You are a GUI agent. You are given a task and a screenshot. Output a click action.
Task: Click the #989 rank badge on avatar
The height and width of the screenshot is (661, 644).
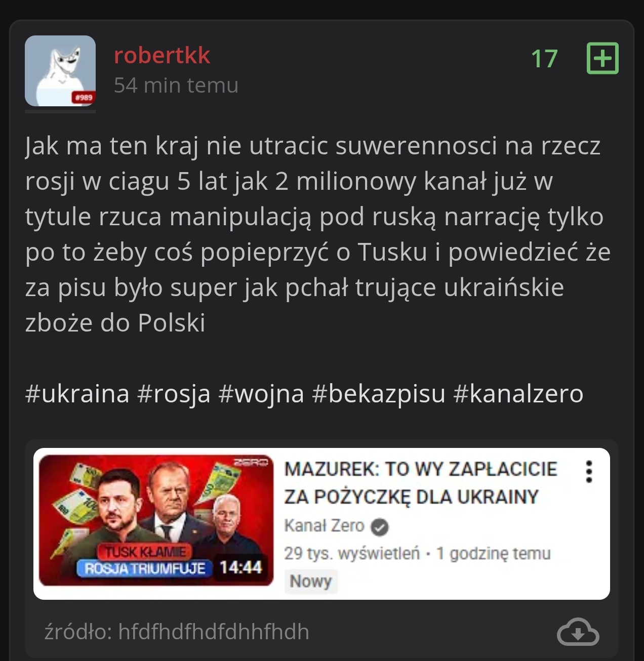tap(84, 97)
